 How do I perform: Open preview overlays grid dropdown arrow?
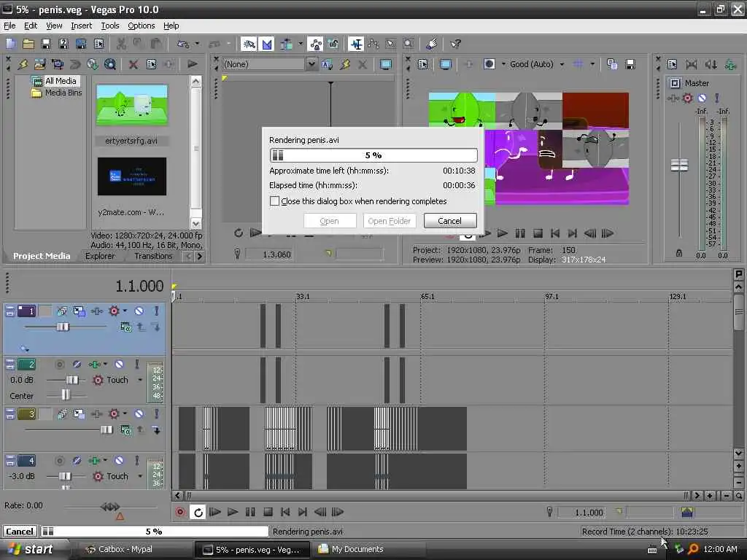click(592, 64)
